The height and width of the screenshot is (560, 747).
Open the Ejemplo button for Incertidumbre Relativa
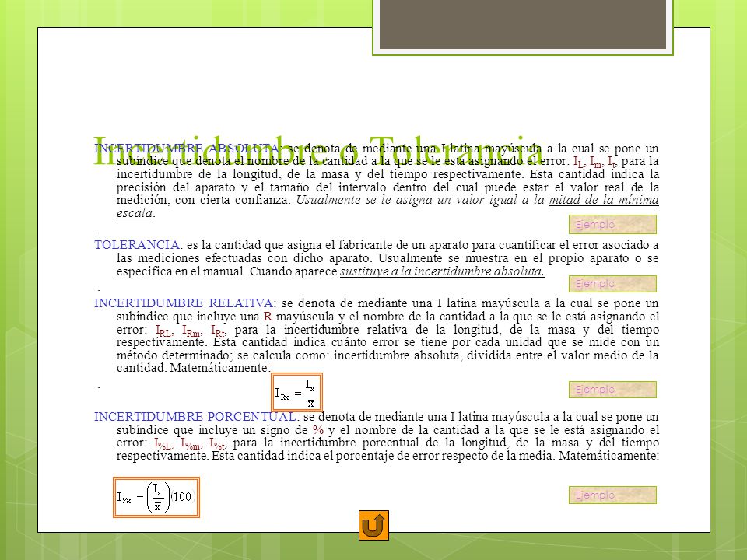[x=612, y=390]
